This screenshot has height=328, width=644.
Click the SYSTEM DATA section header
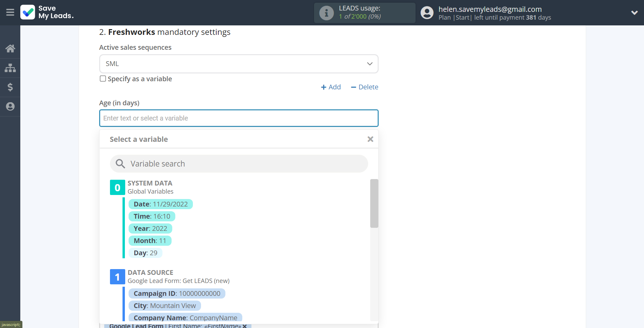(x=150, y=183)
